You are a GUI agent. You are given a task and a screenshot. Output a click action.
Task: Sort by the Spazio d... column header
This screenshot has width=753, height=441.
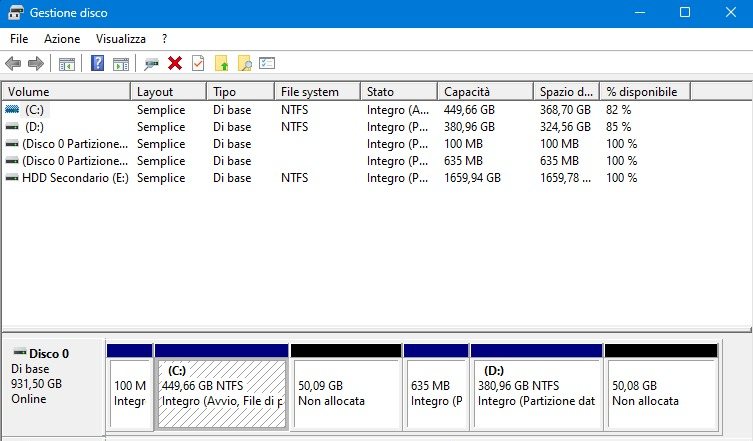pos(567,91)
